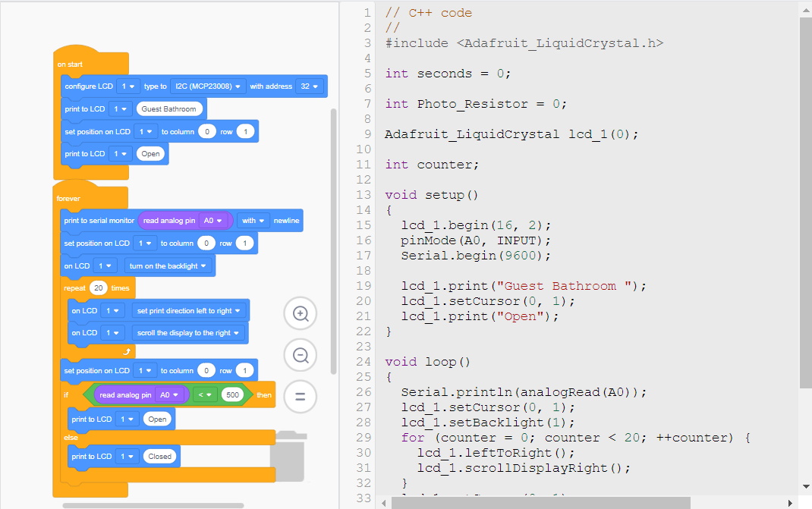Open the 'turn on the backlight' dropdown

point(167,266)
